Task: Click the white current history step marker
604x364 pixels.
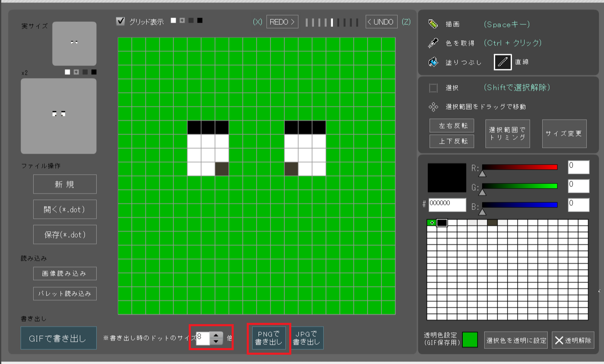Action: point(332,22)
